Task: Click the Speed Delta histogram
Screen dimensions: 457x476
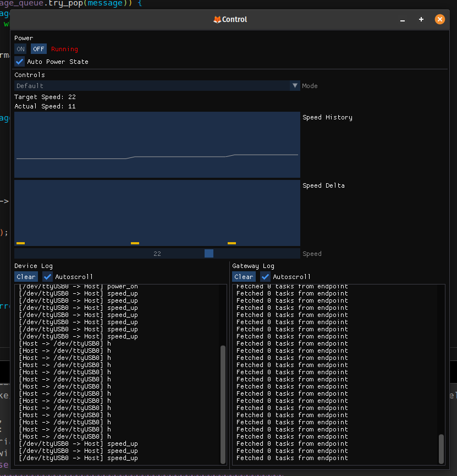Action: tap(157, 213)
